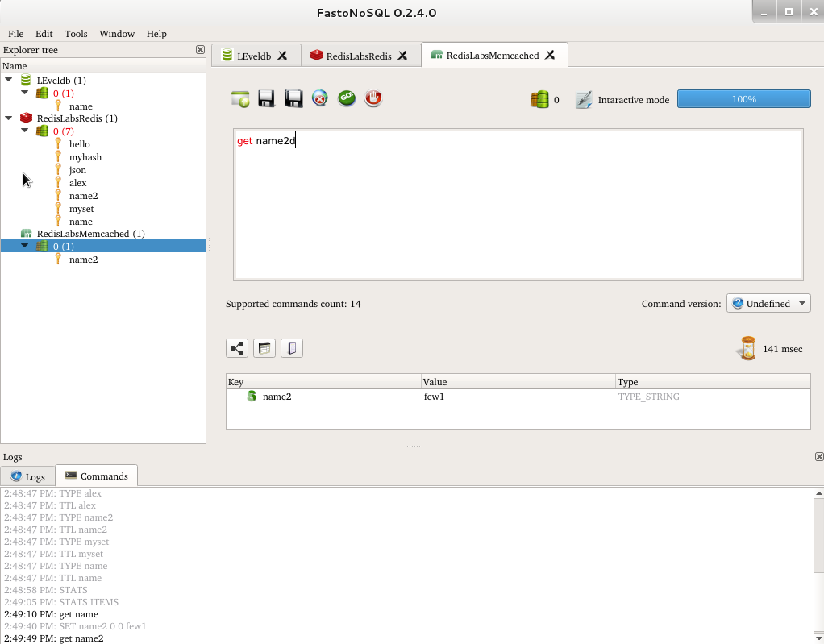Switch to table view output icon
The height and width of the screenshot is (644, 824).
pos(264,348)
